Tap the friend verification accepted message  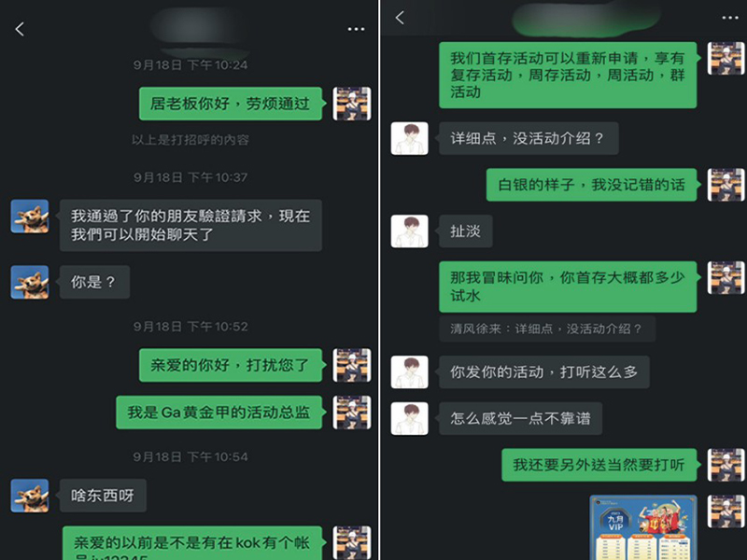click(x=190, y=225)
